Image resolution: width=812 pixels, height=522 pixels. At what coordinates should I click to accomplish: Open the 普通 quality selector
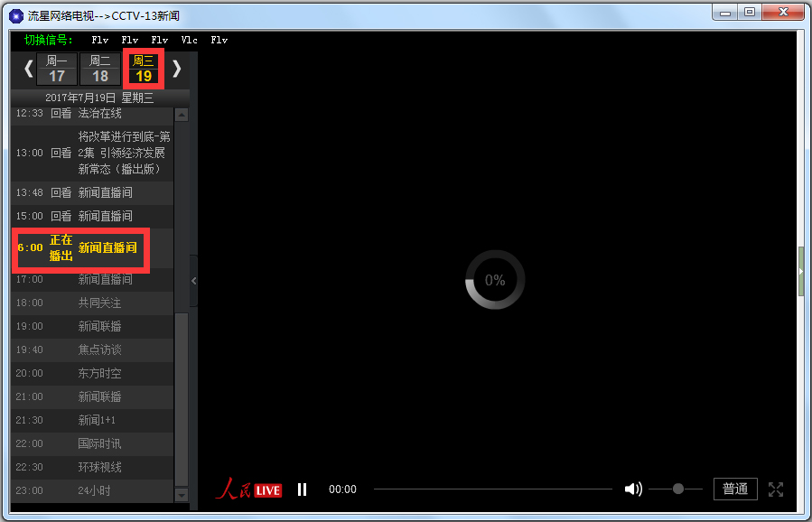coord(734,489)
